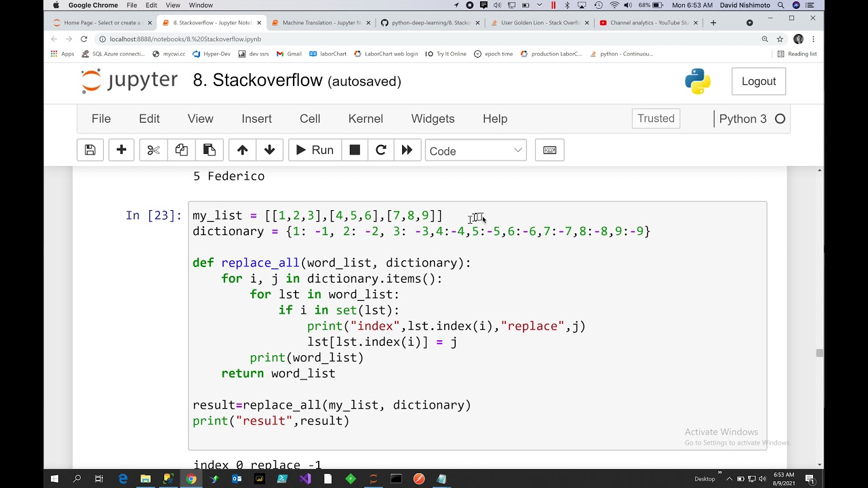Move selected cell down arrow icon
The height and width of the screenshot is (488, 868).
269,150
